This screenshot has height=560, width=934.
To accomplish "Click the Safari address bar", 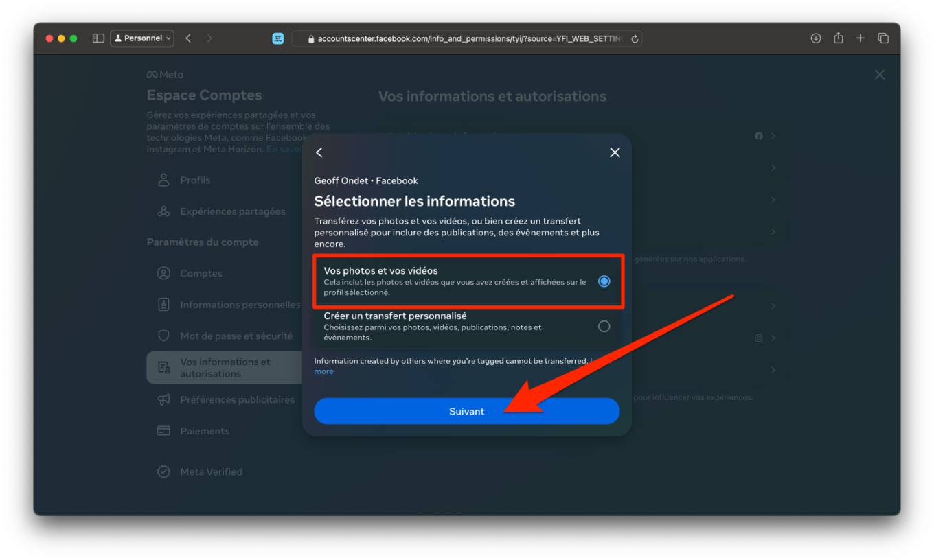I will click(468, 39).
